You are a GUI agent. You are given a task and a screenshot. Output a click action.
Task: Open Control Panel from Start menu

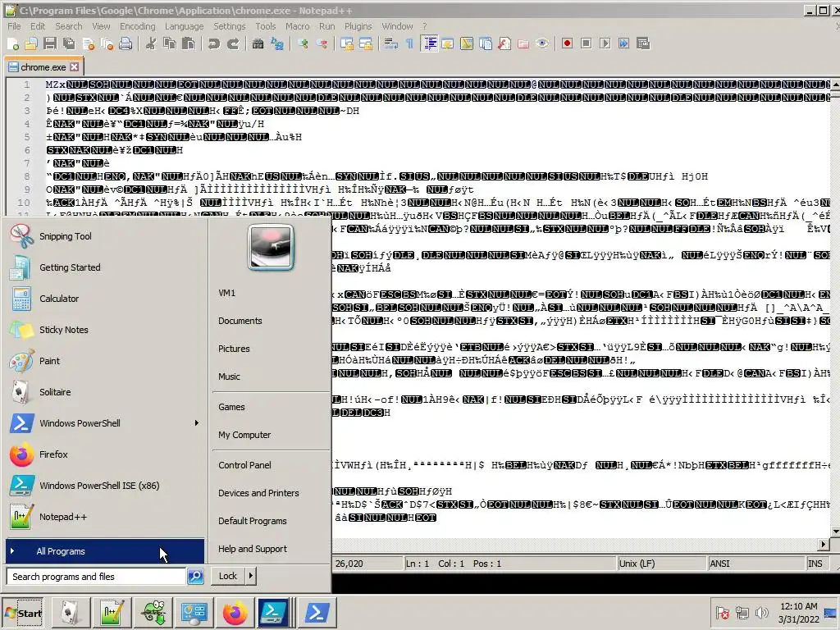pyautogui.click(x=244, y=465)
